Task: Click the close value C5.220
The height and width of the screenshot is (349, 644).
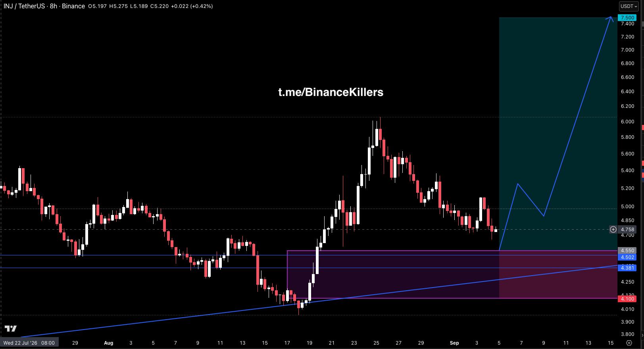Action: click(160, 6)
